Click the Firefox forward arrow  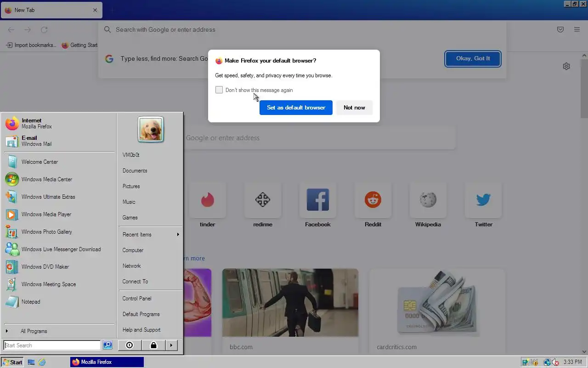(28, 30)
